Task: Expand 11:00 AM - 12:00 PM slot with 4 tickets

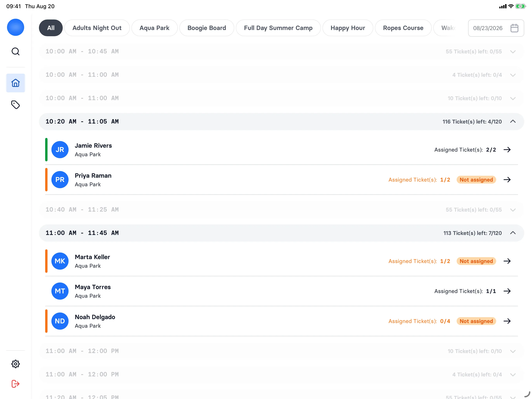Action: pos(281,374)
